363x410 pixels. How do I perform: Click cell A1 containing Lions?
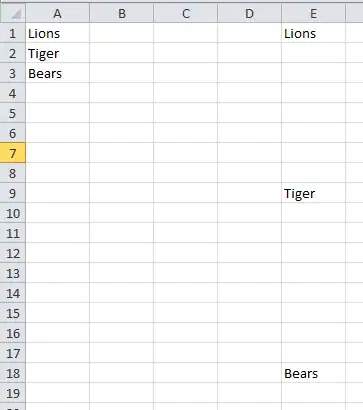(57, 33)
